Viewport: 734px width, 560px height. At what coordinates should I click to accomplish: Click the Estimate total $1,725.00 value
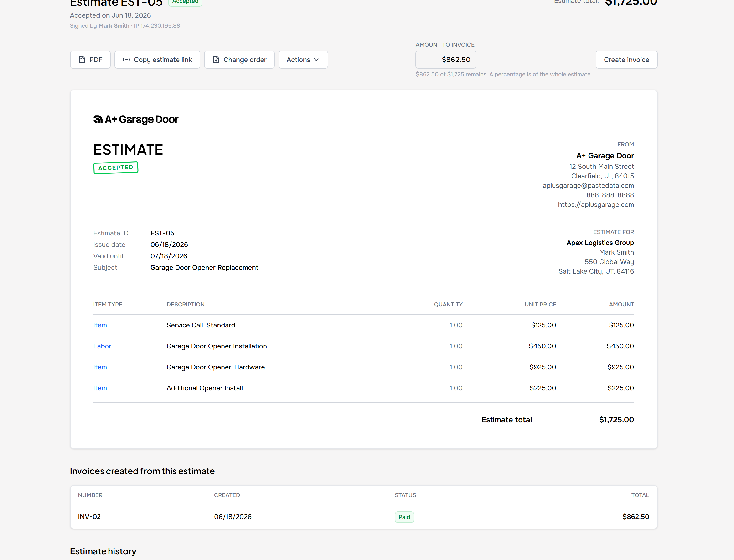pos(616,420)
